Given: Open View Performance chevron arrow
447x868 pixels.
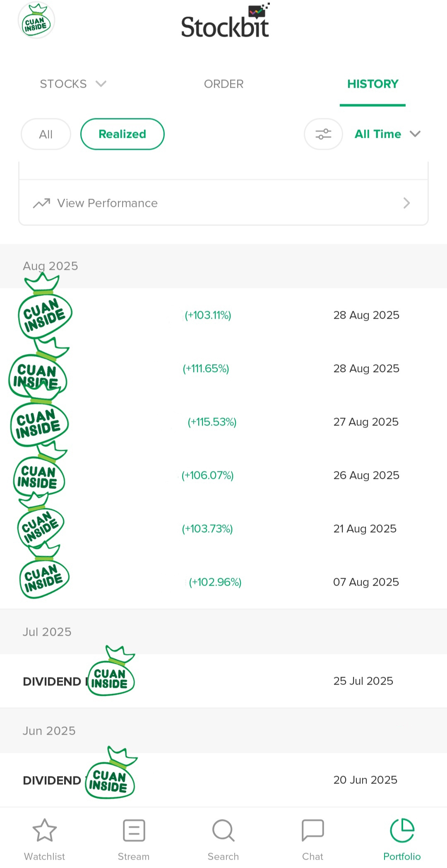Looking at the screenshot, I should pos(406,203).
